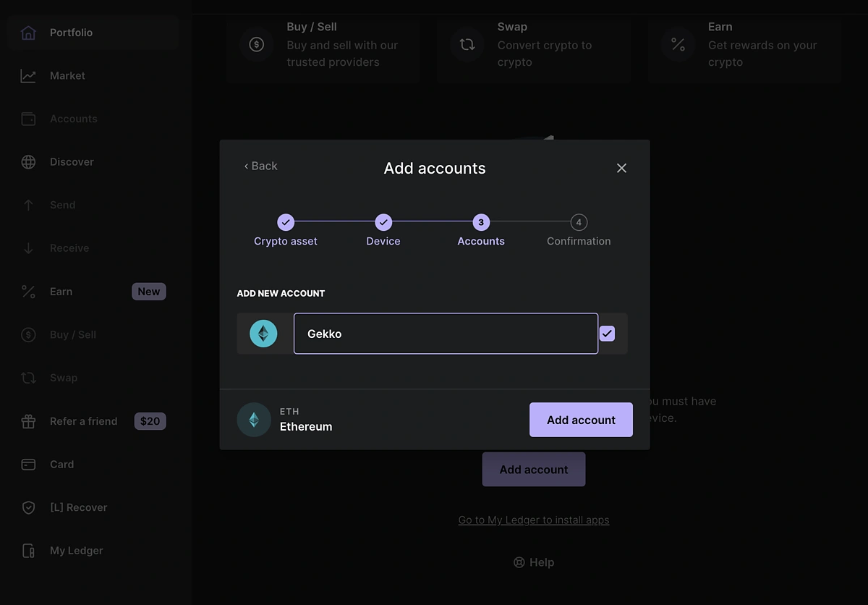Click the Add accounts dialog title
Viewport: 868px width, 605px height.
pos(435,168)
